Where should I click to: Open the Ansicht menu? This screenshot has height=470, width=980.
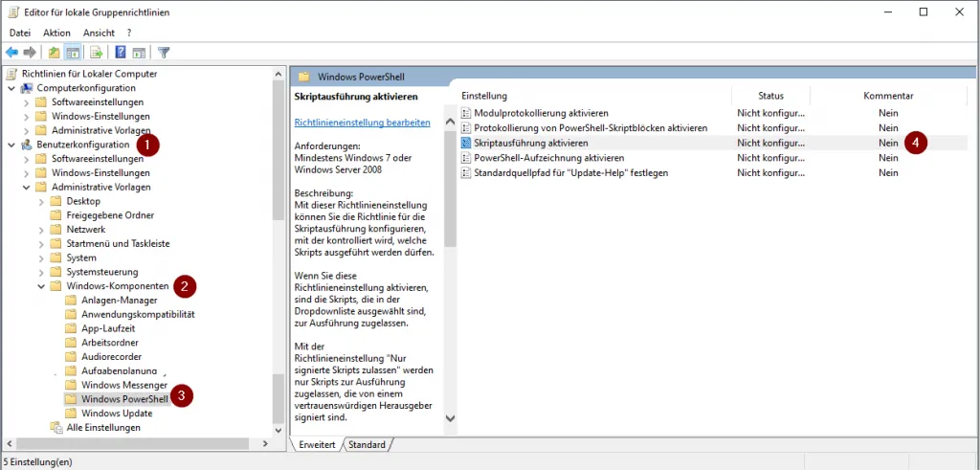[x=99, y=33]
